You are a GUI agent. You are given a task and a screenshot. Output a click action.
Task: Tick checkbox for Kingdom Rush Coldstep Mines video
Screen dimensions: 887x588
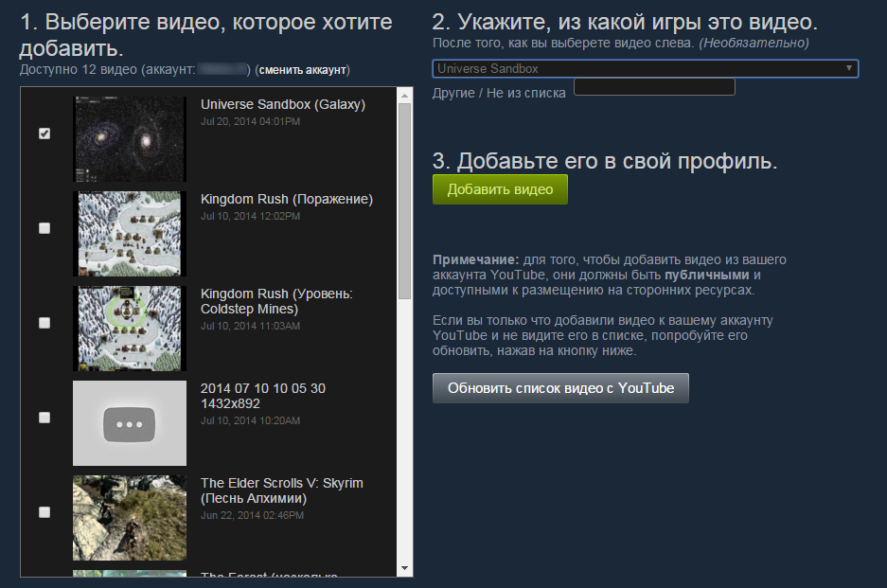coord(44,323)
